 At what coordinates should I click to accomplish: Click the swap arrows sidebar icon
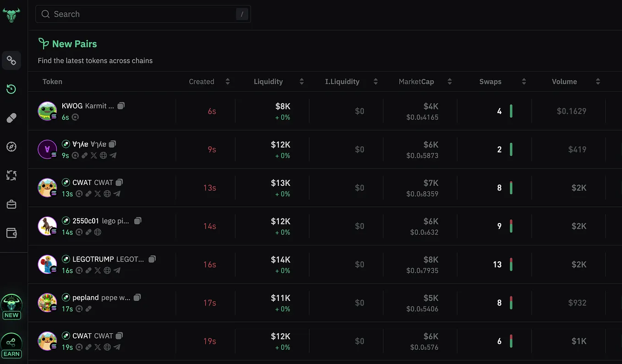(11, 175)
